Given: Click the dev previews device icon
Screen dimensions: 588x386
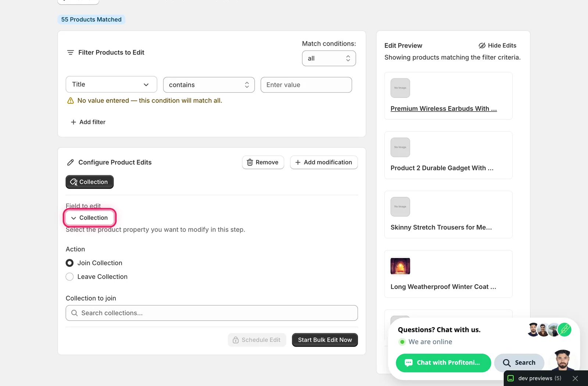Looking at the screenshot, I should coord(510,378).
